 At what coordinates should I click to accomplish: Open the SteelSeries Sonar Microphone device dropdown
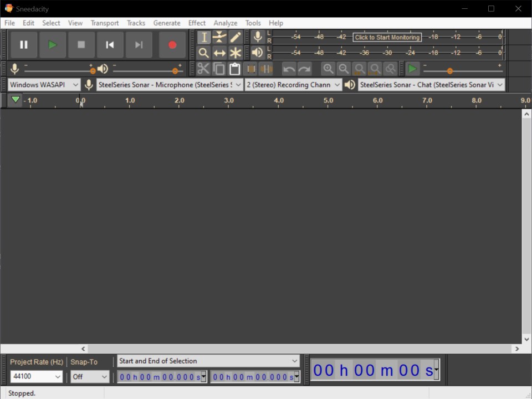pyautogui.click(x=170, y=85)
